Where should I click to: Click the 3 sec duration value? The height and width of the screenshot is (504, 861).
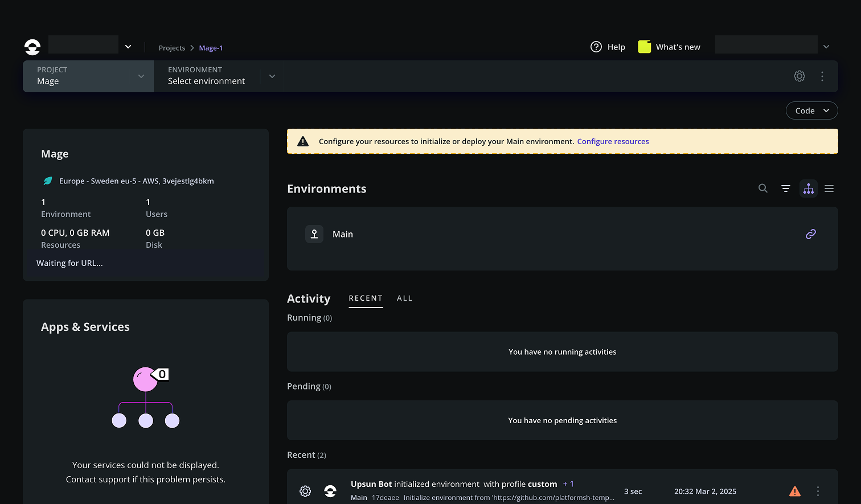pyautogui.click(x=633, y=491)
